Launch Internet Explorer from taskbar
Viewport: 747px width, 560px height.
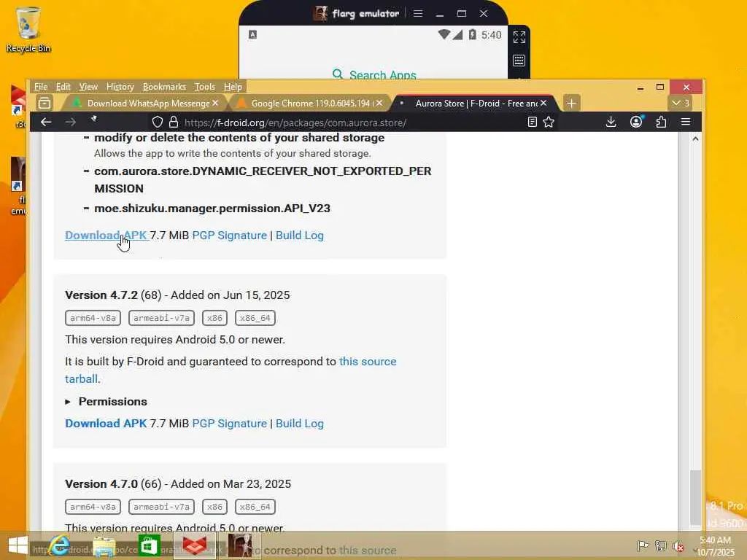pos(60,545)
